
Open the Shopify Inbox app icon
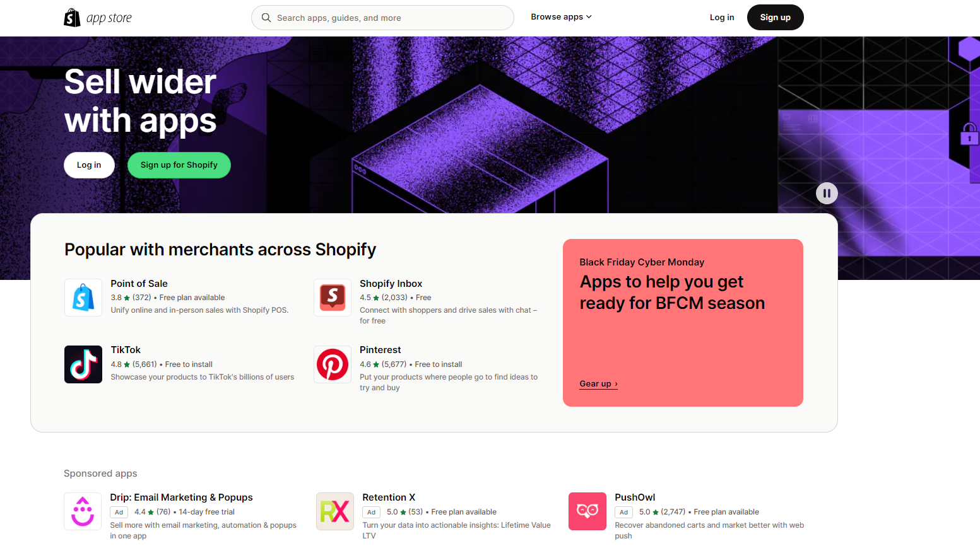pos(333,298)
